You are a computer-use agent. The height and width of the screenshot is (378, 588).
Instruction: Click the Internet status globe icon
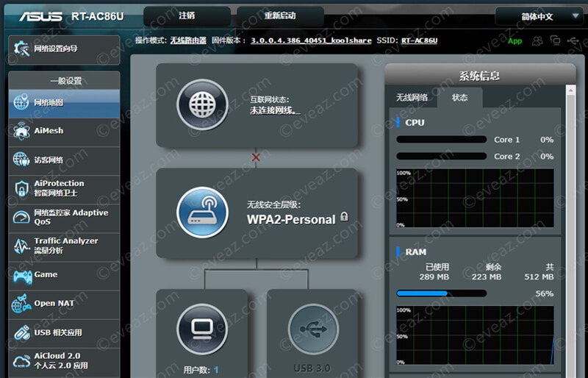click(x=203, y=104)
